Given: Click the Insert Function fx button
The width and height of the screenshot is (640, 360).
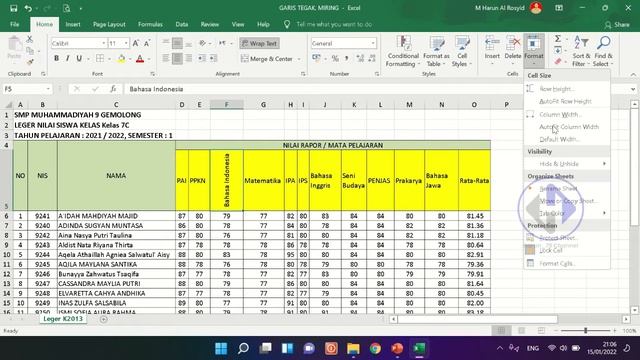Looking at the screenshot, I should (x=113, y=89).
